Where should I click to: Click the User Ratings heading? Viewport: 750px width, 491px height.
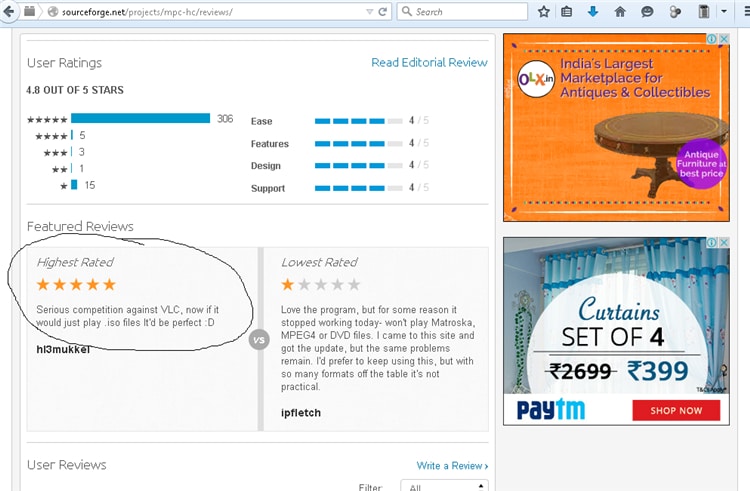(64, 63)
